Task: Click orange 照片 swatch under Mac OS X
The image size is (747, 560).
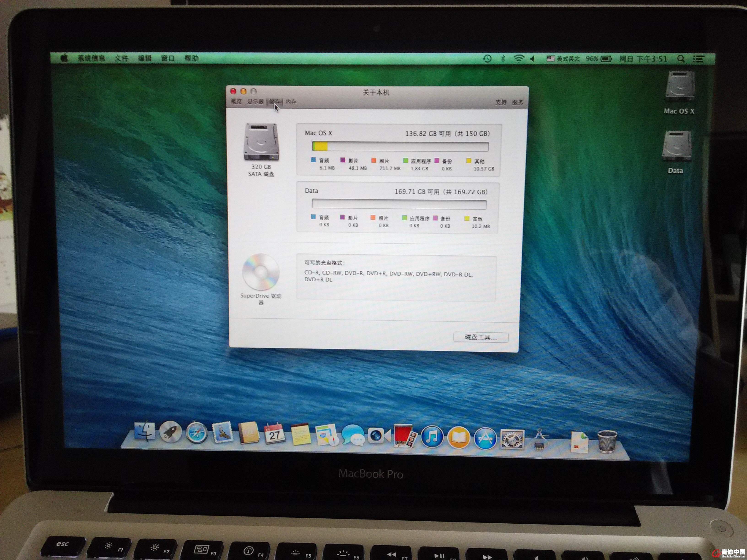Action: click(x=374, y=160)
